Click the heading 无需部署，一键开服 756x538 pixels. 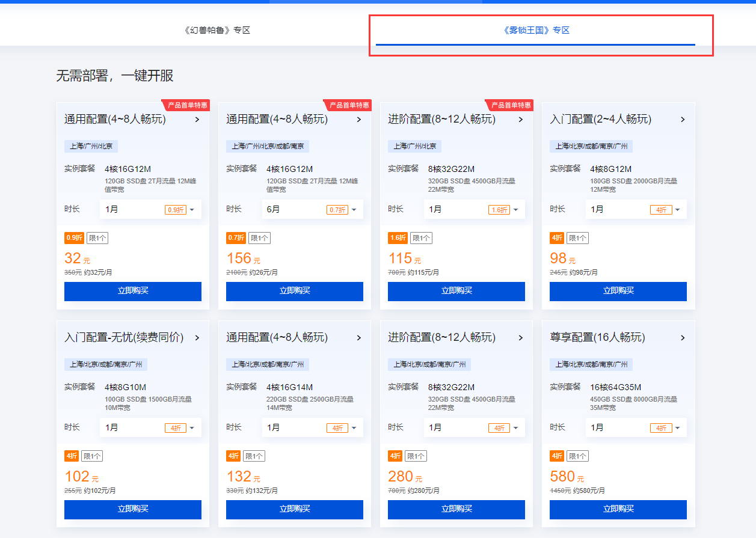pyautogui.click(x=115, y=76)
